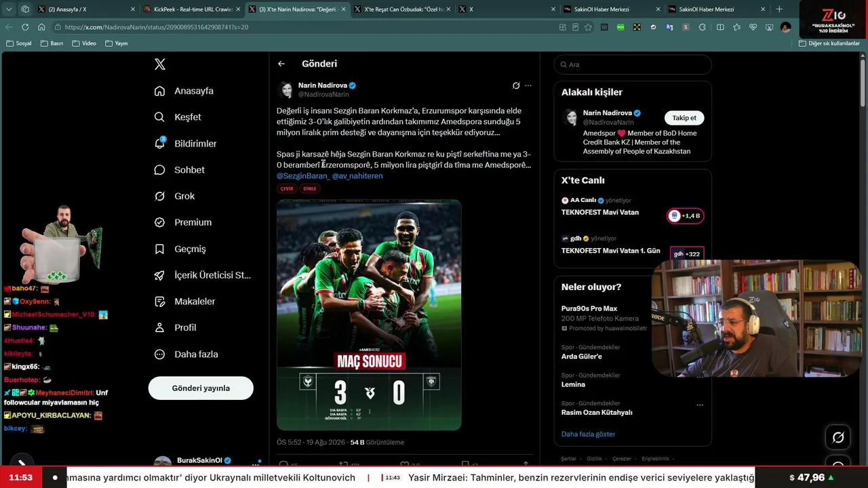The width and height of the screenshot is (868, 488).
Task: Go back with the browser back arrow
Action: pos(9,27)
